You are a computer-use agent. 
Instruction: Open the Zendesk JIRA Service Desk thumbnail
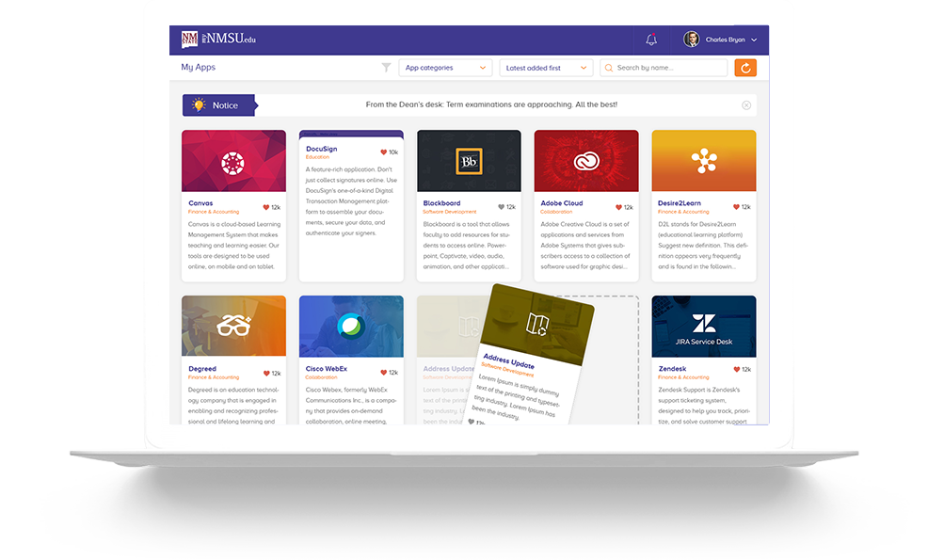click(704, 327)
